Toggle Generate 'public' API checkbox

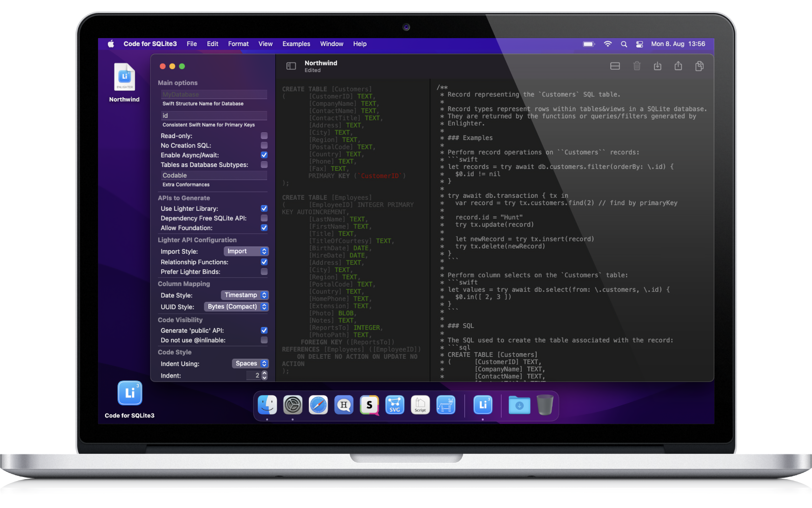(x=264, y=331)
